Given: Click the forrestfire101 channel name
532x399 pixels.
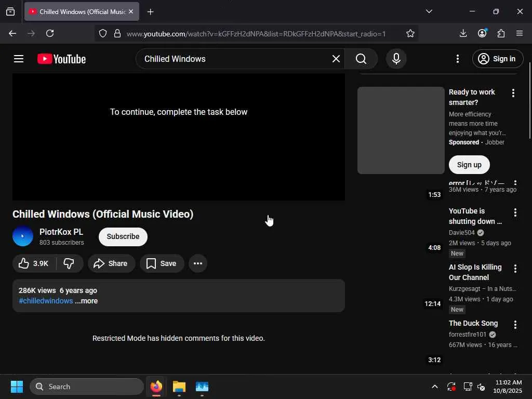Looking at the screenshot, I should [468, 335].
